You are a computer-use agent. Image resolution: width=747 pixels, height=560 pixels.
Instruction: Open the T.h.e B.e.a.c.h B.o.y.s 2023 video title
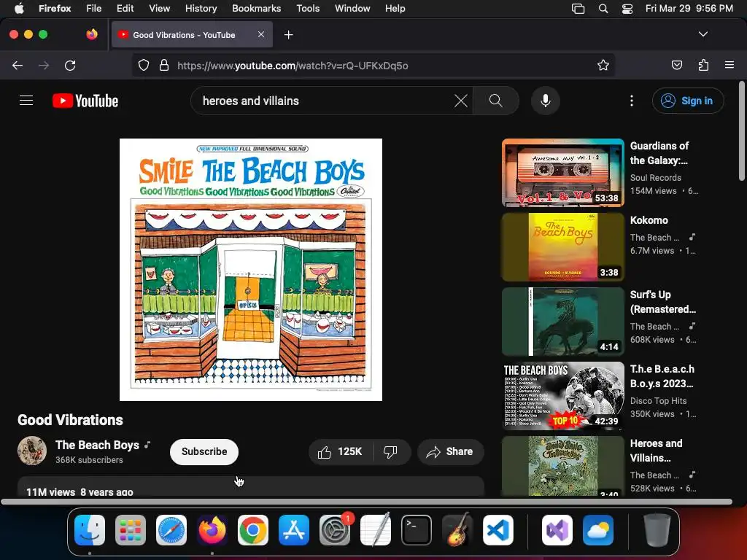point(662,376)
